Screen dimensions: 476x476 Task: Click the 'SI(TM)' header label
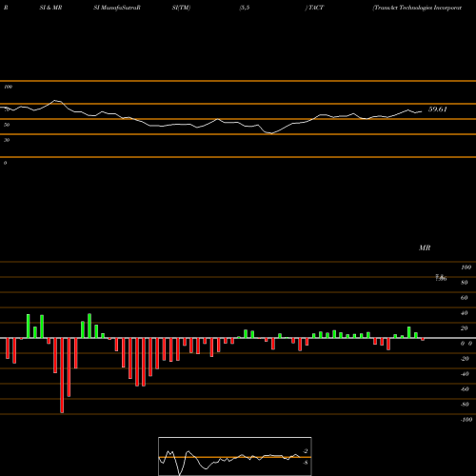point(181,8)
